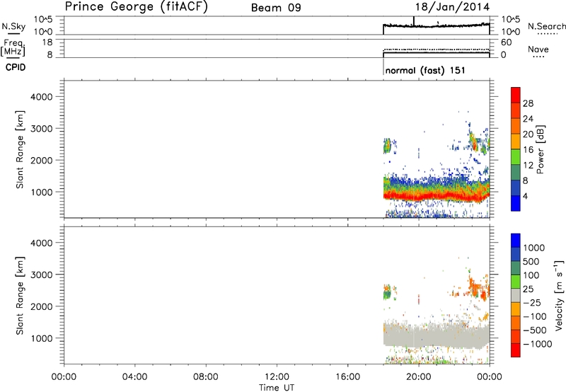
Task: Pick the teal 100 to 500 velocity swatch
Action: 516,268
